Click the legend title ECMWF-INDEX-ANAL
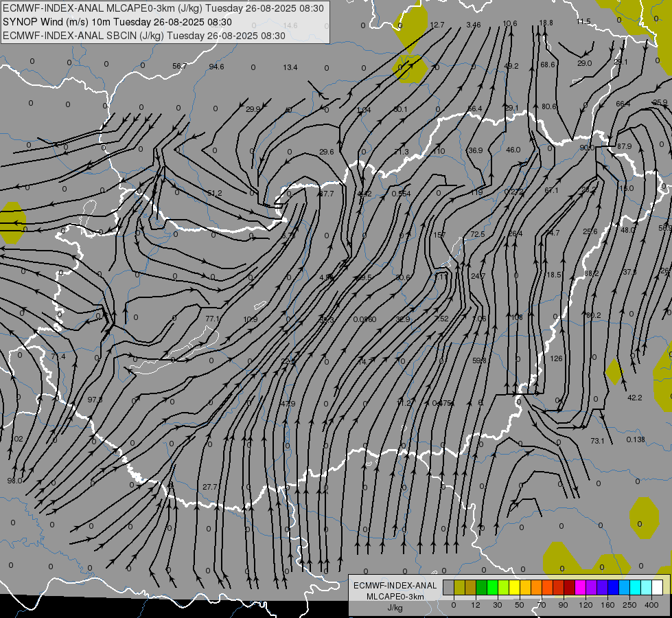 (x=395, y=586)
